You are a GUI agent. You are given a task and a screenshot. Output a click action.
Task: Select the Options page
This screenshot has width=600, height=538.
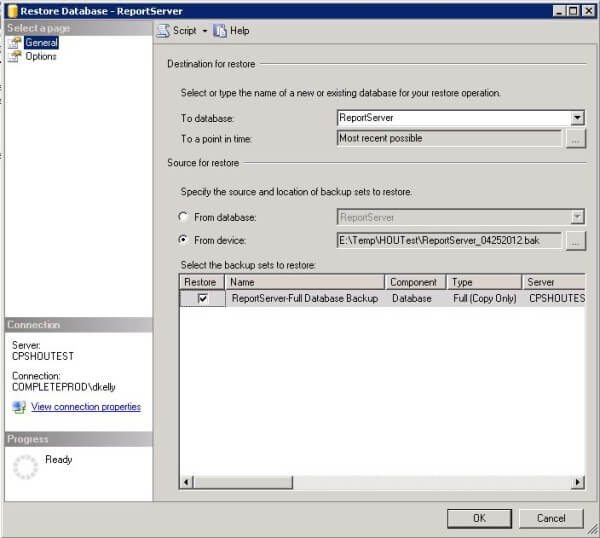41,57
